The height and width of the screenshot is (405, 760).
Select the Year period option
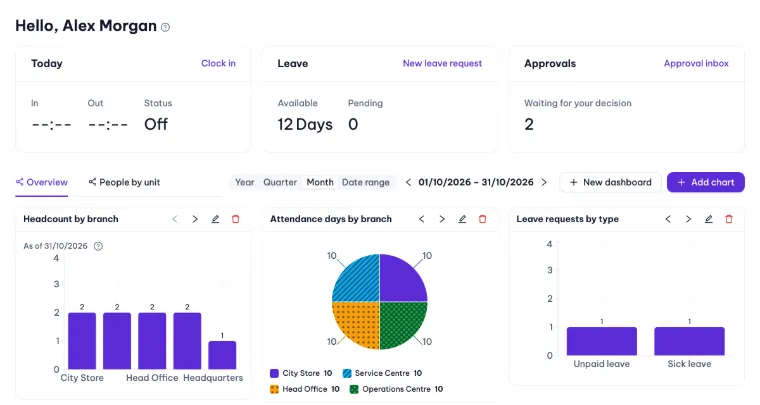pyautogui.click(x=244, y=182)
